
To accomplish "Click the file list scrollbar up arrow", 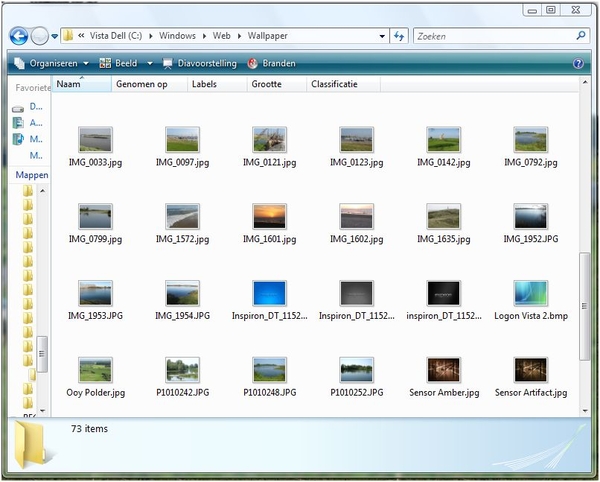I will [x=584, y=82].
